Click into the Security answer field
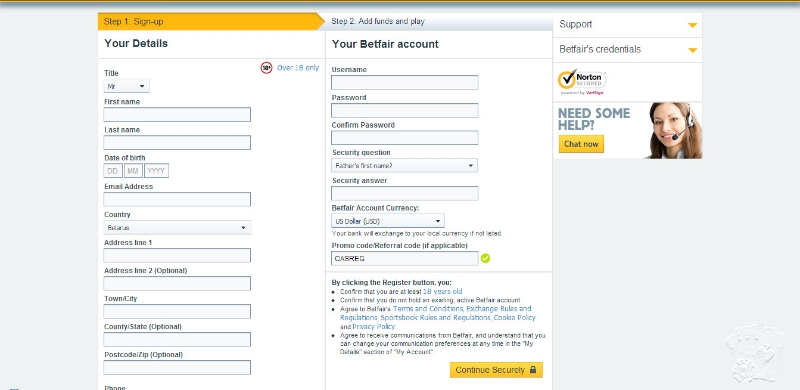800x390 pixels. coord(405,193)
